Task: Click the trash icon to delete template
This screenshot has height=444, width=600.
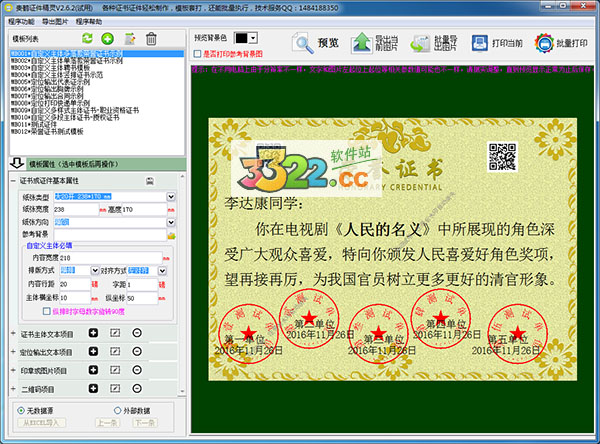Action: pos(151,39)
